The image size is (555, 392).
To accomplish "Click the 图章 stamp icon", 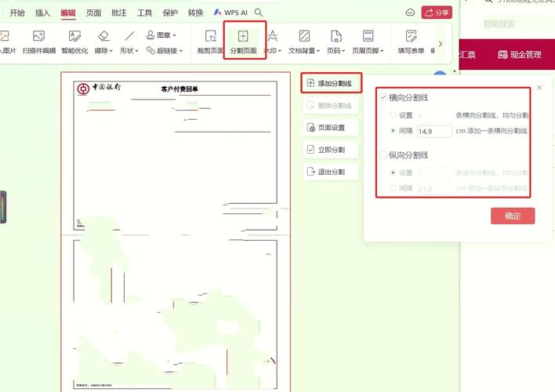I will 151,34.
